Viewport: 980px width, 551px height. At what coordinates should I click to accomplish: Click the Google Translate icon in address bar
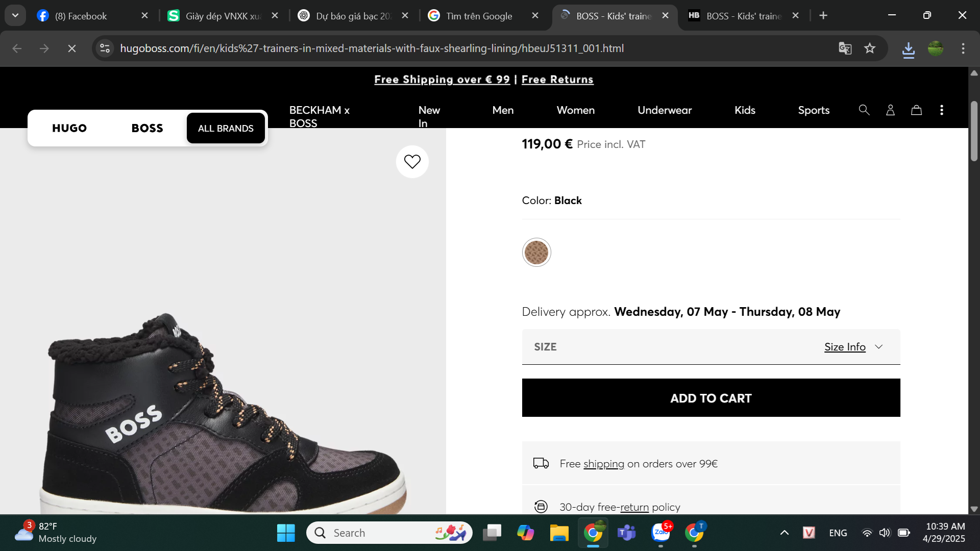[x=845, y=48]
